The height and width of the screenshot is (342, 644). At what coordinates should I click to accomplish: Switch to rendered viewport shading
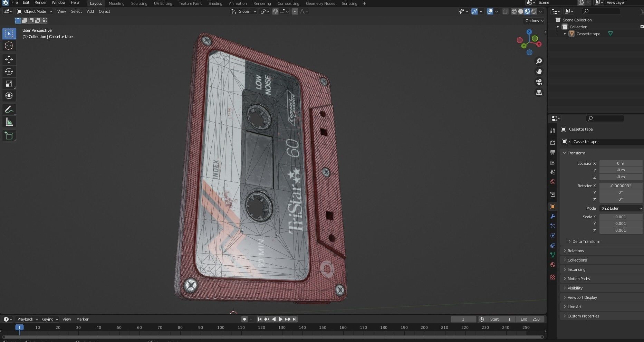pyautogui.click(x=534, y=11)
